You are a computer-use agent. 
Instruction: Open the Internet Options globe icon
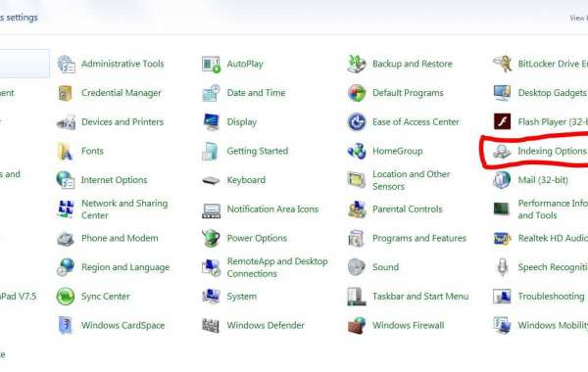pyautogui.click(x=66, y=180)
